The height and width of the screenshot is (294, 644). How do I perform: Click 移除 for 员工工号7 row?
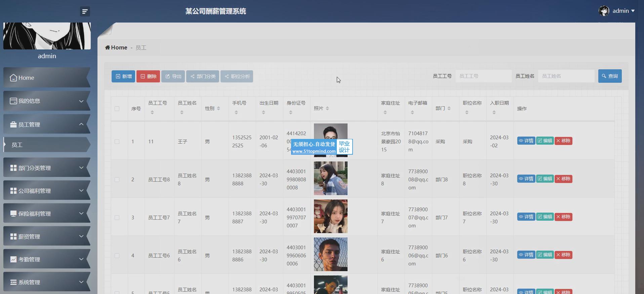point(563,216)
